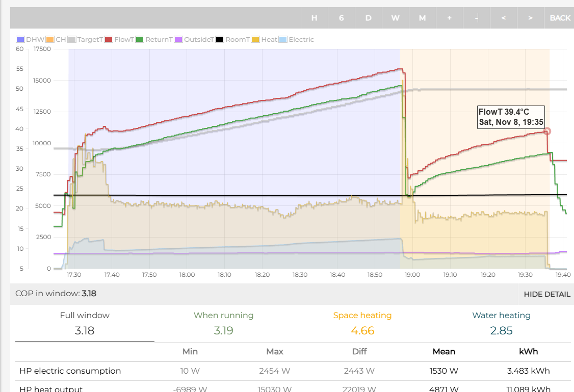This screenshot has width=574, height=392.
Task: Switch chart to W (week) view
Action: [395, 18]
